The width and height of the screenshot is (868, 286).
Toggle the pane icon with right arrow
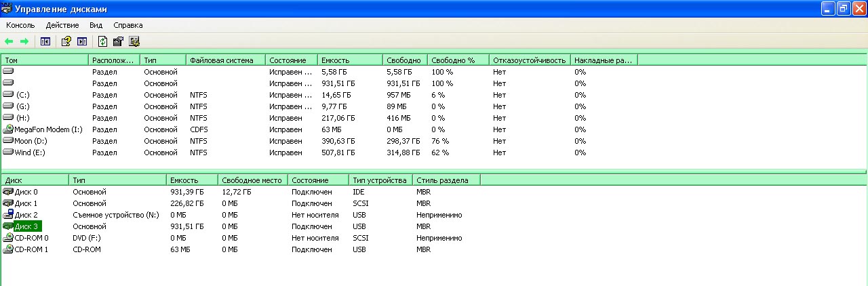point(82,41)
